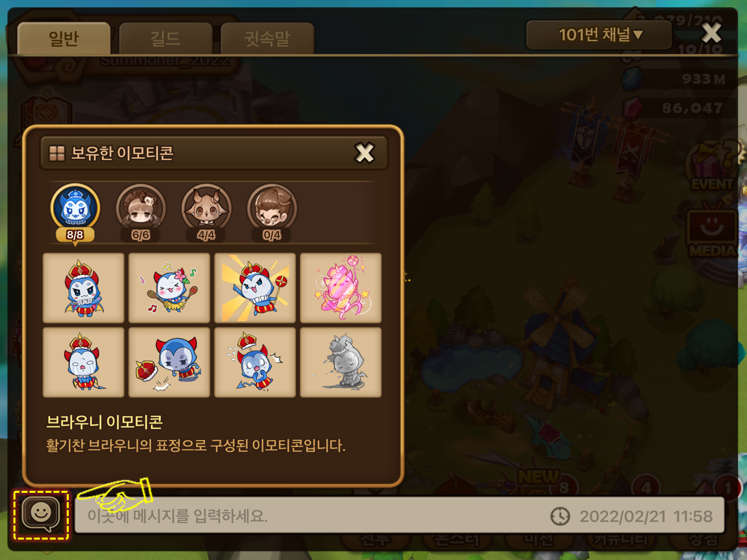Send the pink sparkling candy emoticon

(341, 288)
